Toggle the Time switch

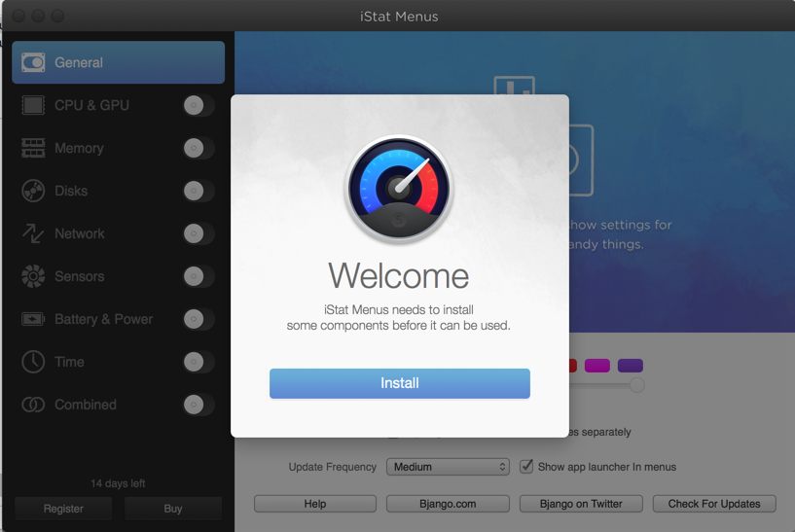pos(199,362)
